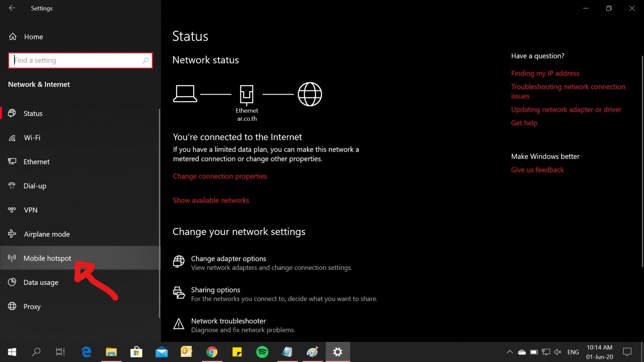
Task: Open Sharing options
Action: point(216,290)
